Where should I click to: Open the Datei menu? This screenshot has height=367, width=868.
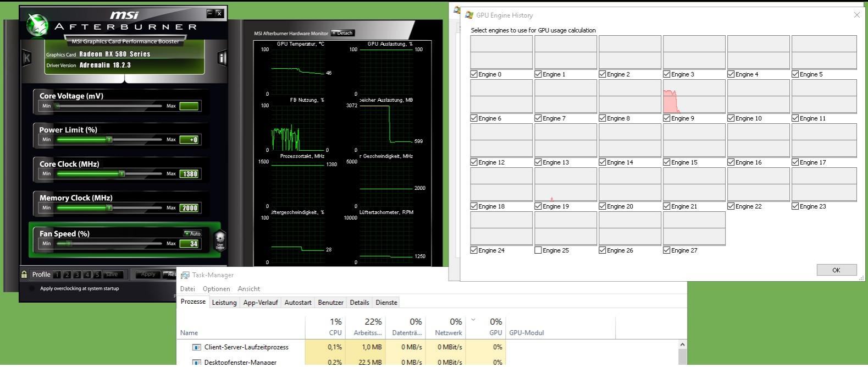click(187, 289)
